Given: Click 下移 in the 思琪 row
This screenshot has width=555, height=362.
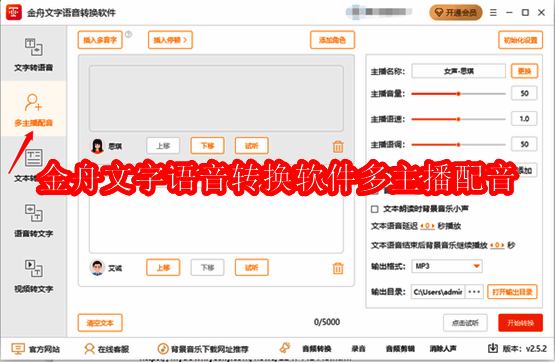Looking at the screenshot, I should (207, 146).
